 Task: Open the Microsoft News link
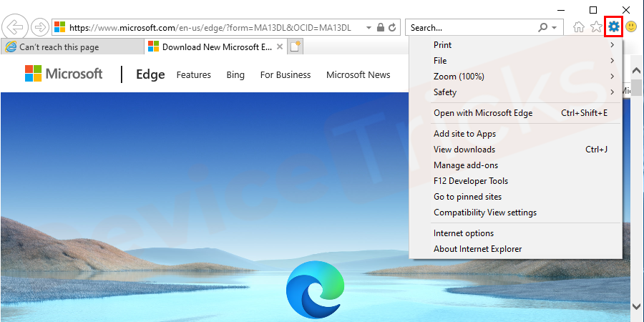coord(358,74)
